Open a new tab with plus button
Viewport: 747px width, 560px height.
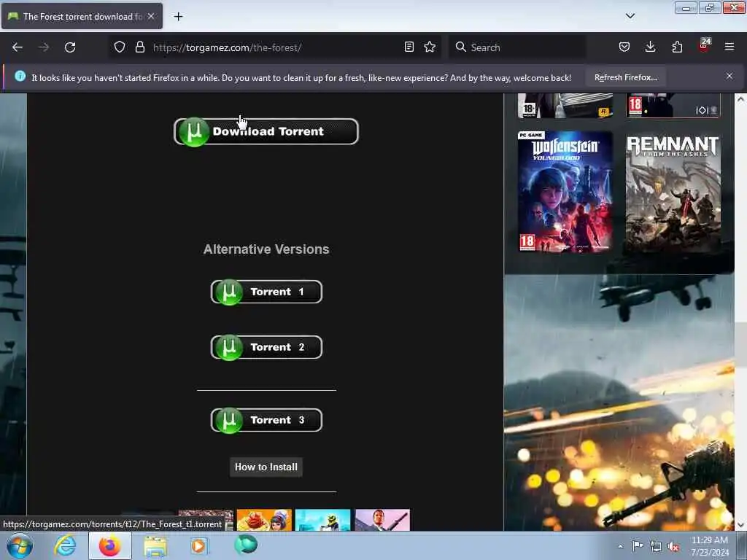pyautogui.click(x=178, y=17)
